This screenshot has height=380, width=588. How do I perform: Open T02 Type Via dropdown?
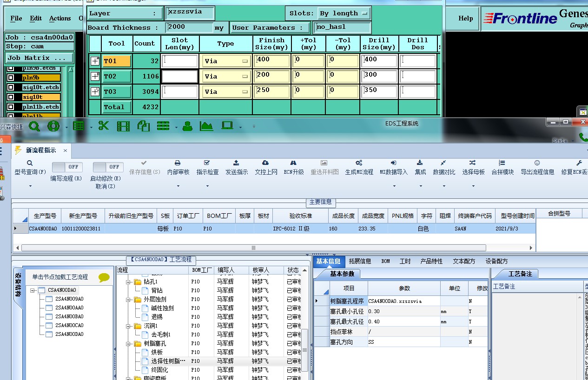coord(226,76)
